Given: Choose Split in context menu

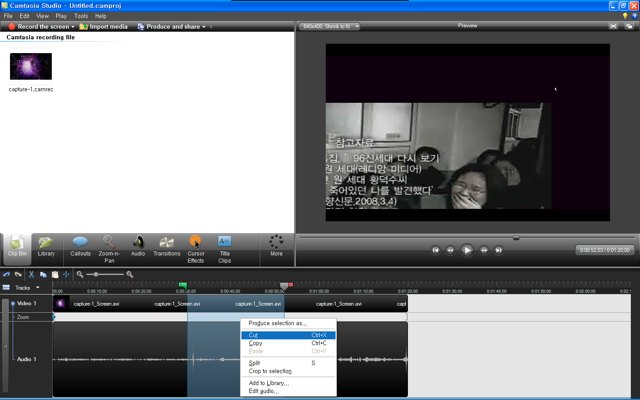Looking at the screenshot, I should tap(288, 363).
